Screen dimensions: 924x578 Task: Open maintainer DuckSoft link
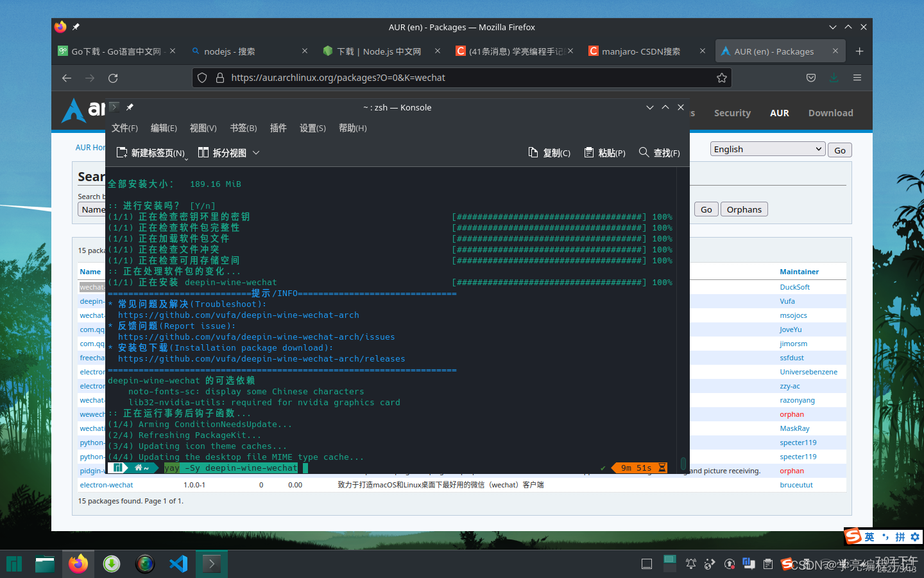click(794, 287)
